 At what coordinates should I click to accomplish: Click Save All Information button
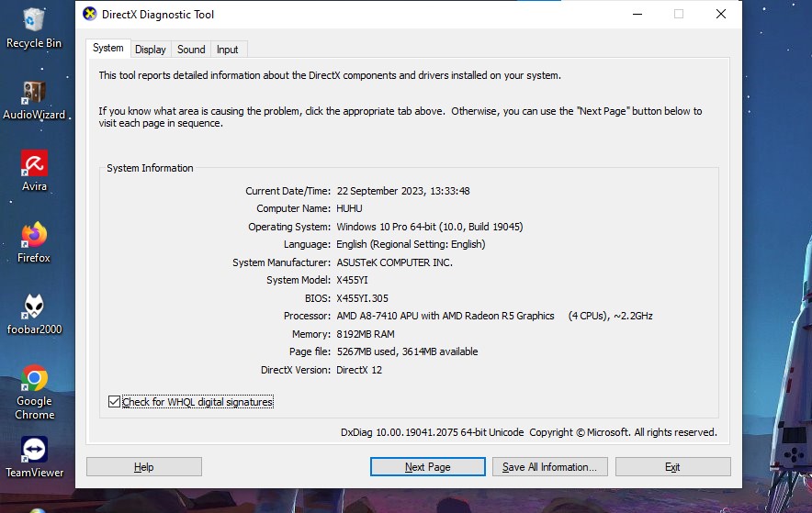tap(550, 467)
